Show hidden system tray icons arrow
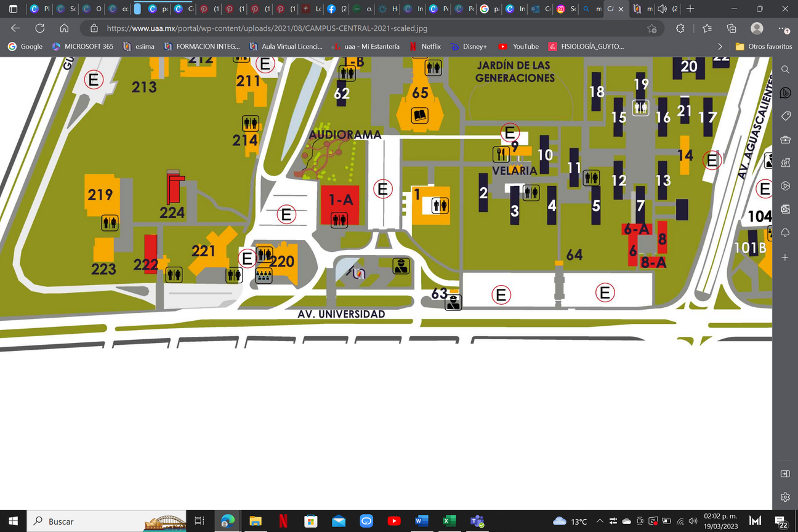798x532 pixels. [600, 522]
